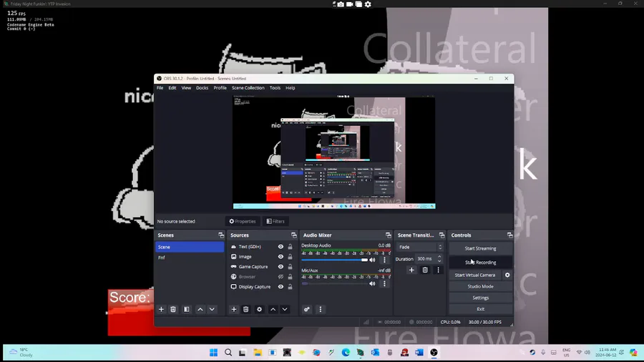Adjust Mic/Aux volume slider

pyautogui.click(x=334, y=283)
